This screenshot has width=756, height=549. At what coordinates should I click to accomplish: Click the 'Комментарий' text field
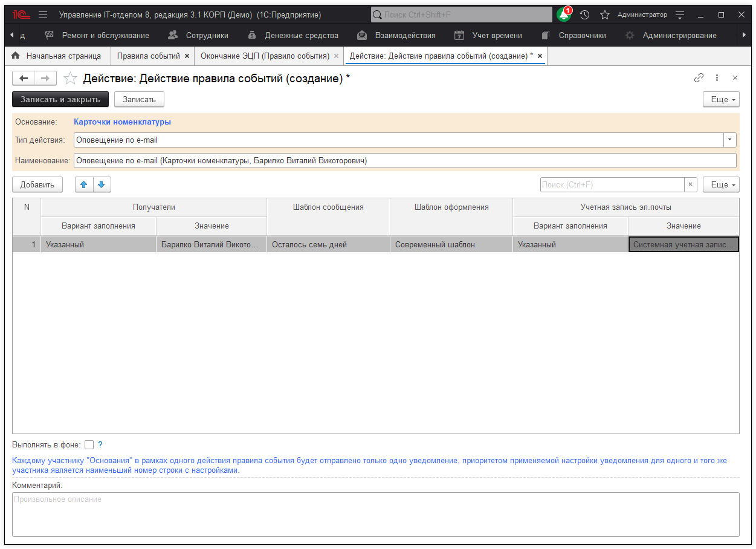click(375, 514)
